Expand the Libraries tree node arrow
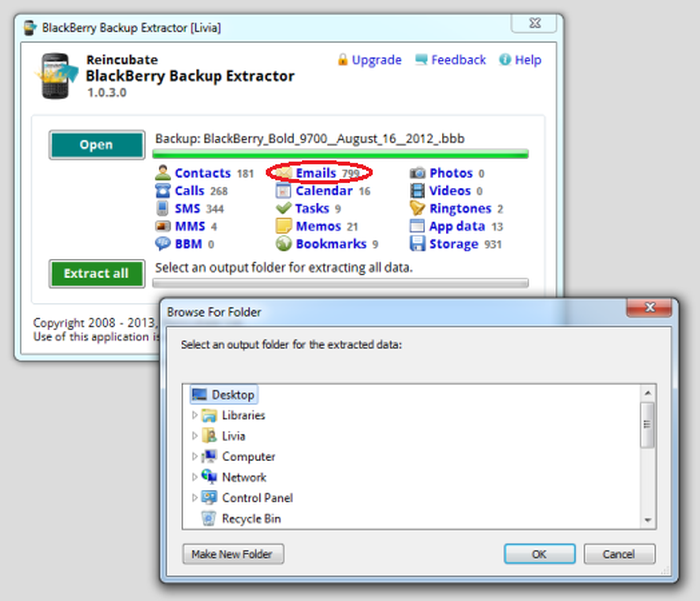Screen dimensions: 700x601 (x=195, y=415)
